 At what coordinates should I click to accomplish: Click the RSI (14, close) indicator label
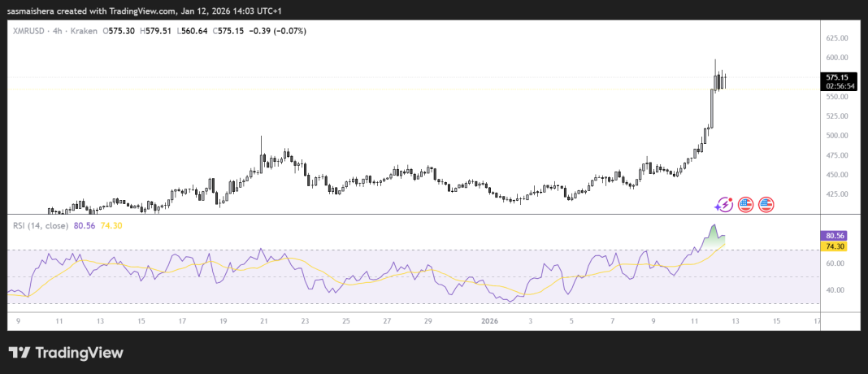(39, 224)
